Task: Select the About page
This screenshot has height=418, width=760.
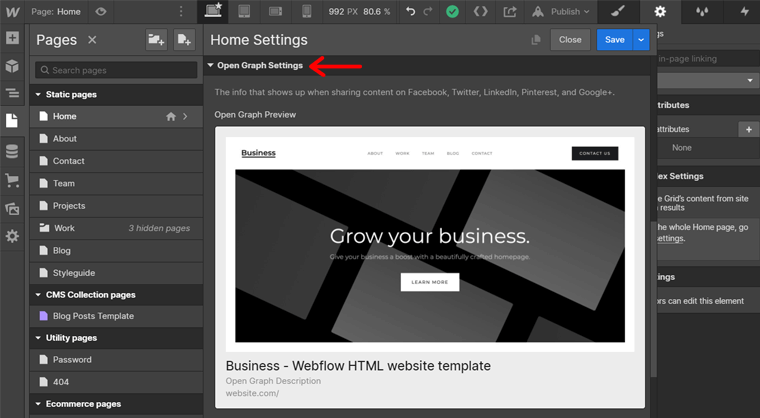Action: pyautogui.click(x=116, y=139)
